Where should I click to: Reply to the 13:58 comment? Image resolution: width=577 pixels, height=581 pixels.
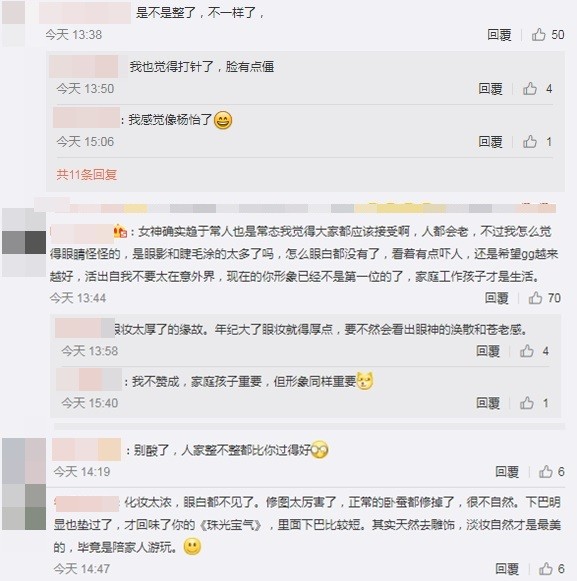point(488,351)
